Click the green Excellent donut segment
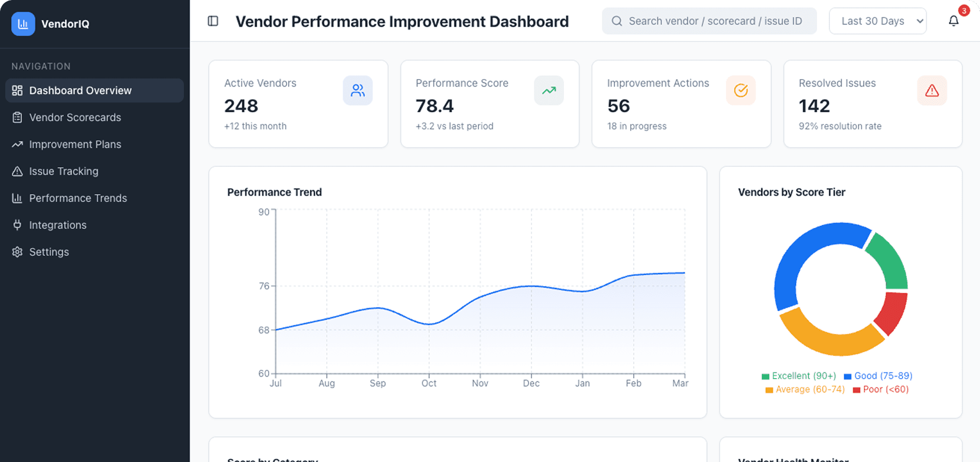The height and width of the screenshot is (462, 980). pyautogui.click(x=891, y=263)
